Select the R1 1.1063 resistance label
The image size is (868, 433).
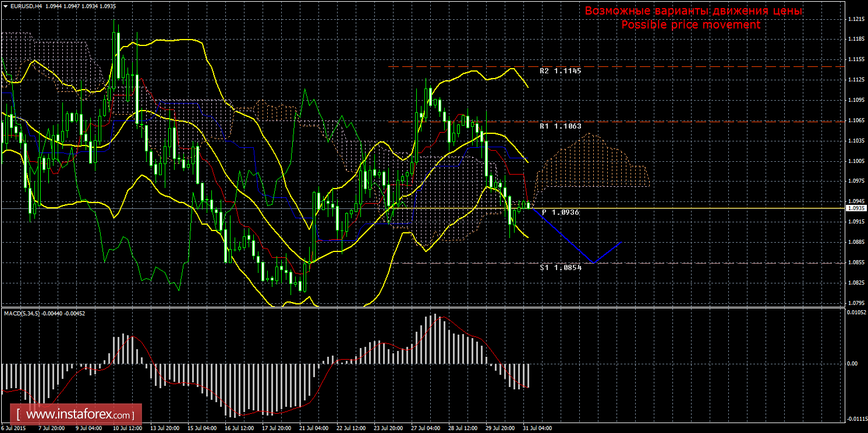[x=561, y=126]
